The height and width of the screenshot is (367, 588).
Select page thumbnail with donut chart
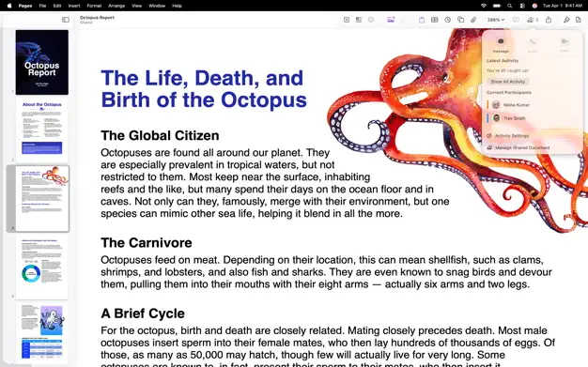[42, 267]
